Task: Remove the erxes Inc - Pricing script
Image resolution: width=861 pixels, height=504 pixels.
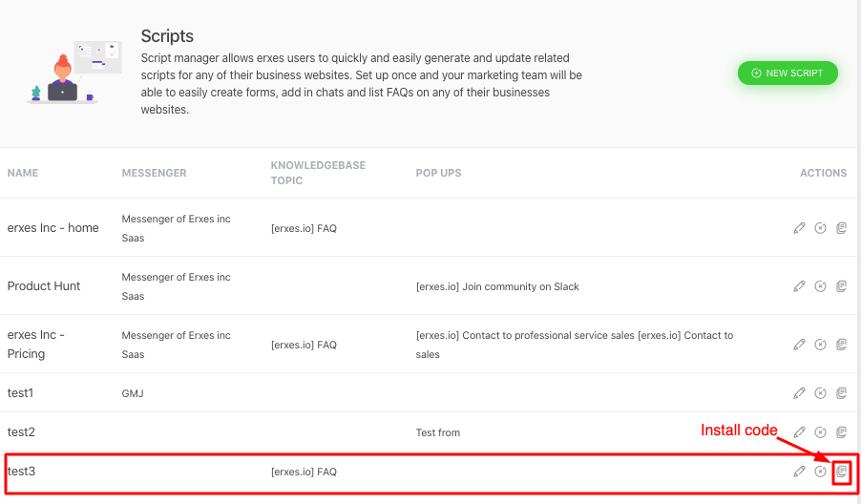Action: click(820, 345)
